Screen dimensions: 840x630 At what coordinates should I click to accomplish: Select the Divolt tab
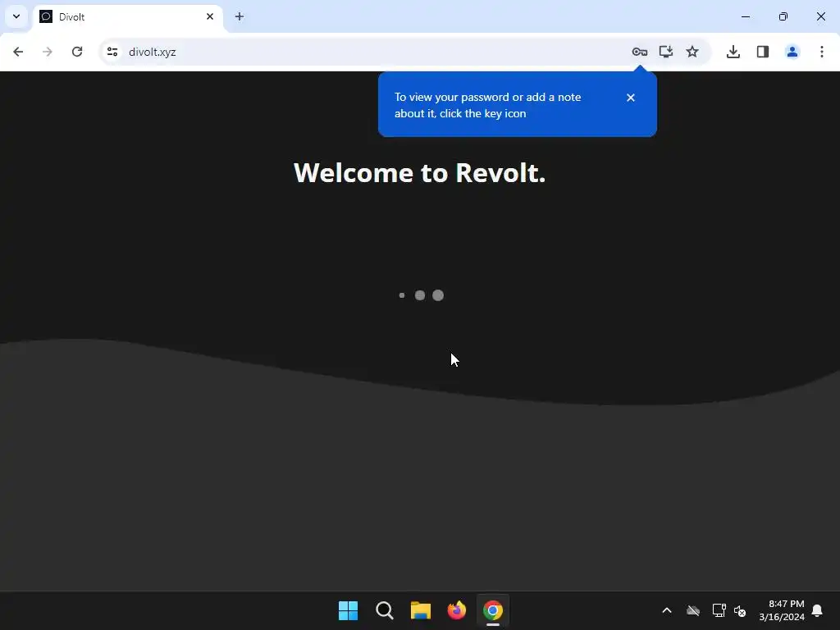[127, 16]
